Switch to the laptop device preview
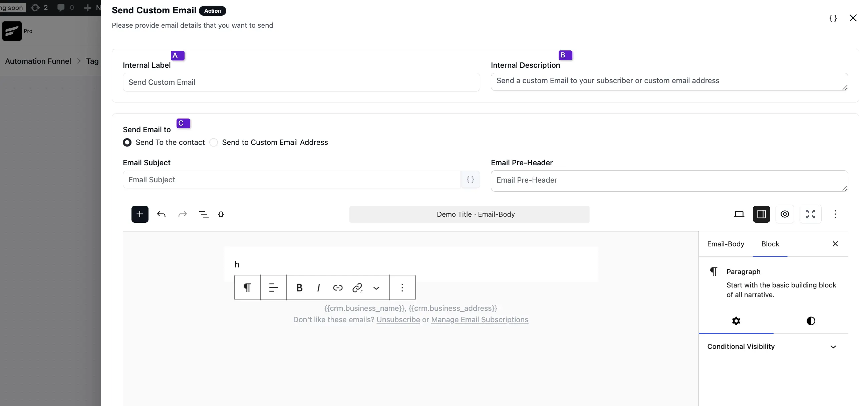This screenshot has height=406, width=868. click(x=739, y=214)
